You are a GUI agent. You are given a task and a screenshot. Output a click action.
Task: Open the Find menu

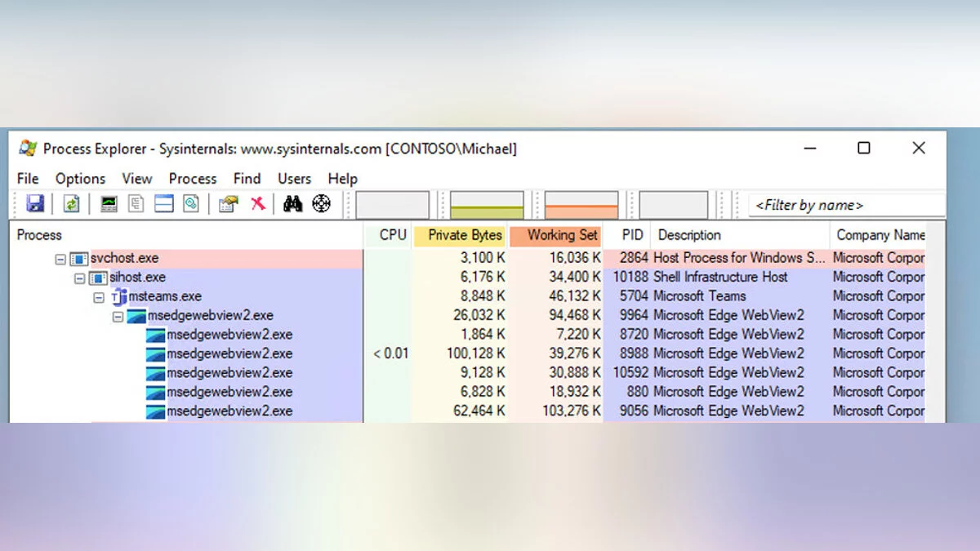pos(247,178)
